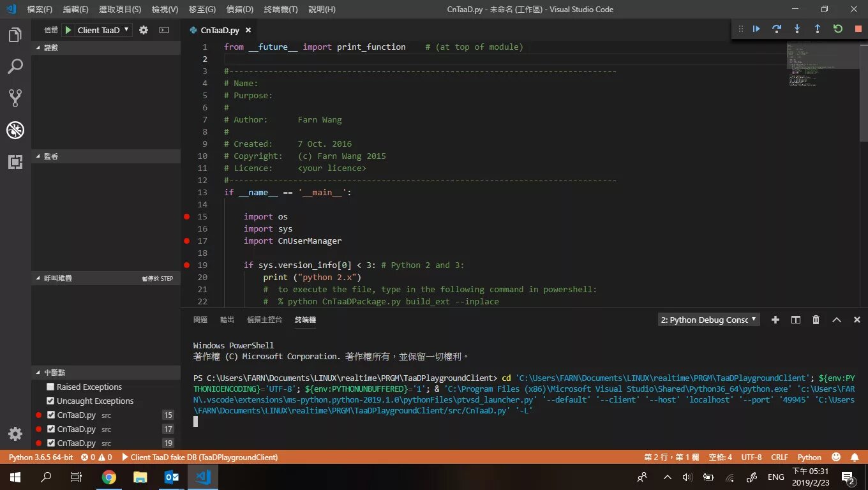Viewport: 868px width, 490px height.
Task: Open the Search view icon
Action: [x=15, y=66]
